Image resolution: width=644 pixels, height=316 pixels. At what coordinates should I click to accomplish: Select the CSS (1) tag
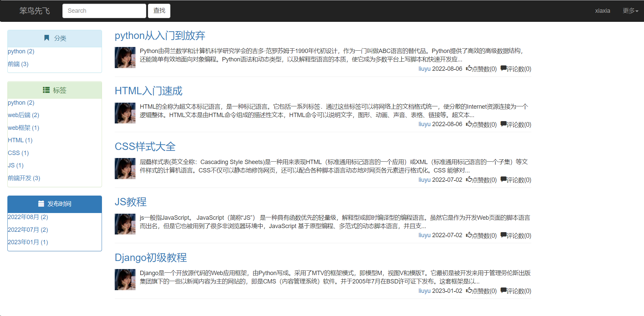click(18, 153)
